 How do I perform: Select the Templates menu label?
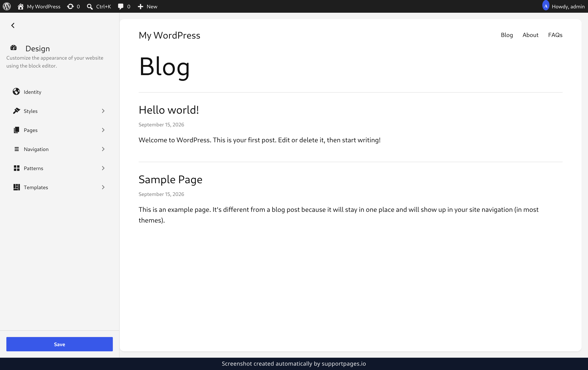pos(36,187)
